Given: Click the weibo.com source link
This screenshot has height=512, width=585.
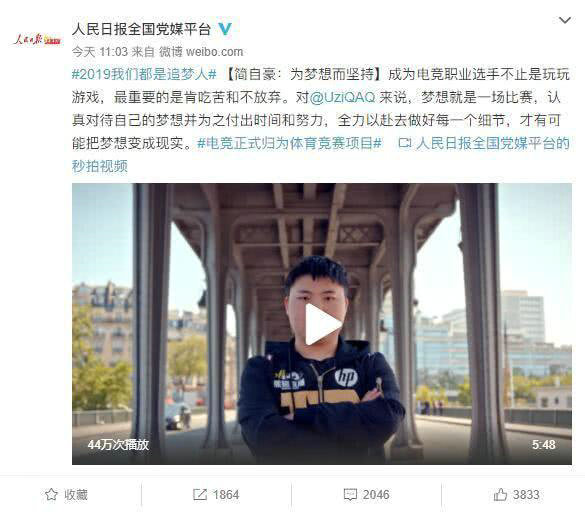Looking at the screenshot, I should coord(214,51).
